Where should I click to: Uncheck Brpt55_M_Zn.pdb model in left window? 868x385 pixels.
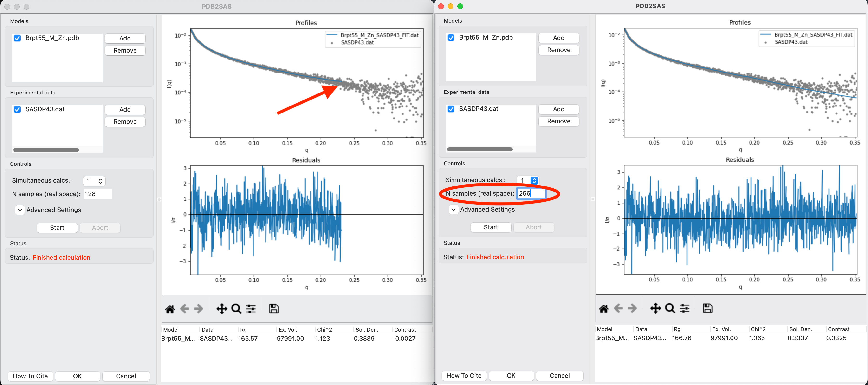17,38
